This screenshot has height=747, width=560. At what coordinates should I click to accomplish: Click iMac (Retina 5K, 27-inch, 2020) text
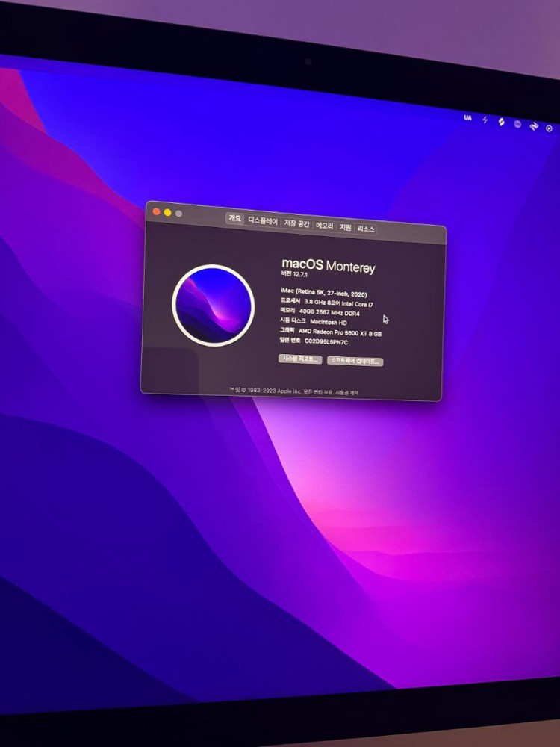(x=324, y=293)
